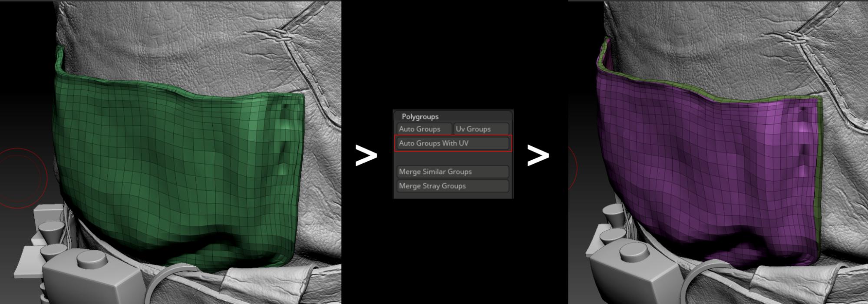Viewport: 868px width, 304px height.
Task: Click Merge Stray Groups button
Action: click(x=453, y=186)
